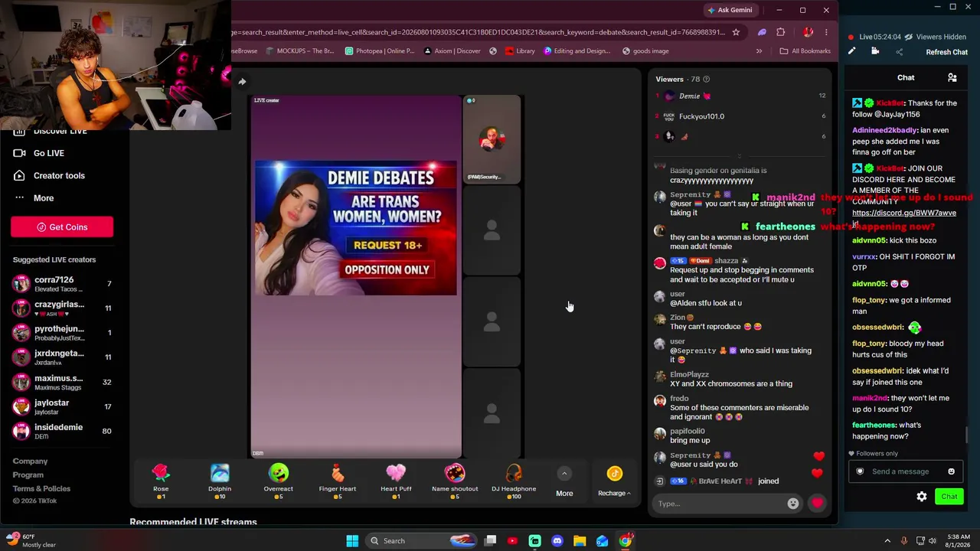
Task: Select viewer Fuckyou101.0 in the viewers list
Action: coord(740,116)
